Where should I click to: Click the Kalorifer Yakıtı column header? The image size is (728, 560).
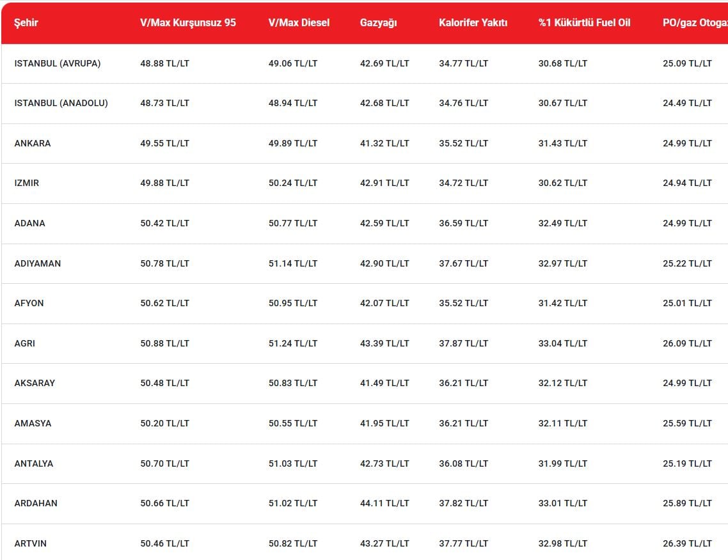tap(473, 23)
